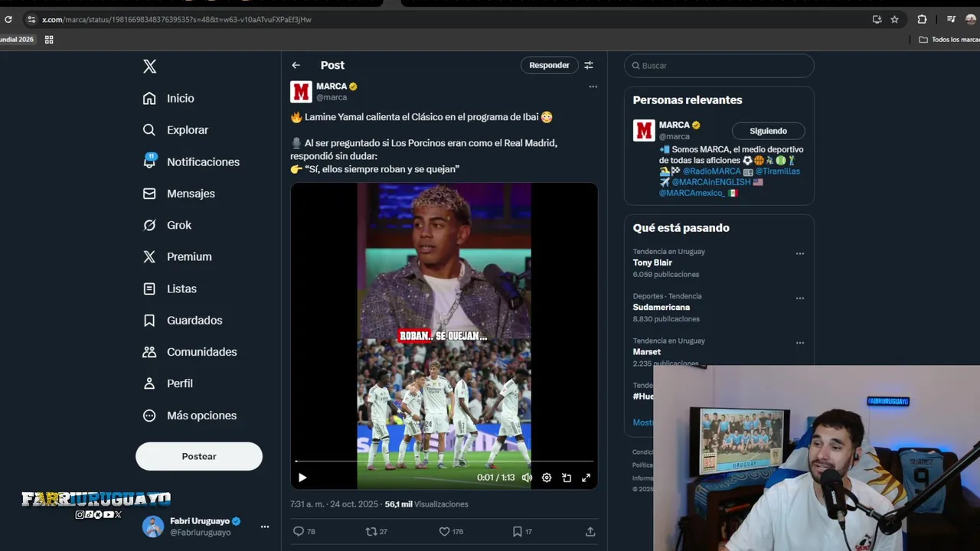980x551 pixels.
Task: Open @RadioMARCA link in bio
Action: (711, 171)
